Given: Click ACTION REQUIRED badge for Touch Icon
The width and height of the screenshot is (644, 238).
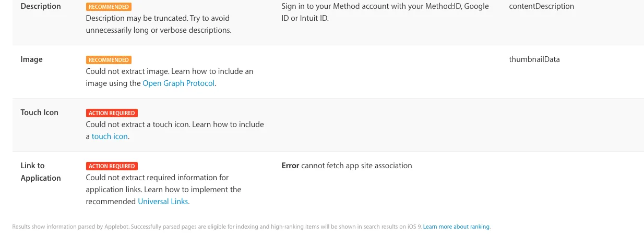Looking at the screenshot, I should [x=112, y=114].
